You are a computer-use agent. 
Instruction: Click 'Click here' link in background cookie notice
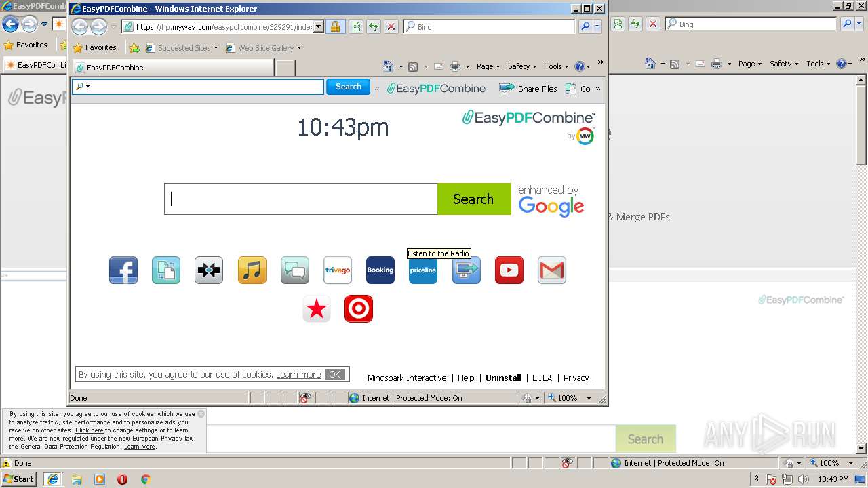point(90,430)
